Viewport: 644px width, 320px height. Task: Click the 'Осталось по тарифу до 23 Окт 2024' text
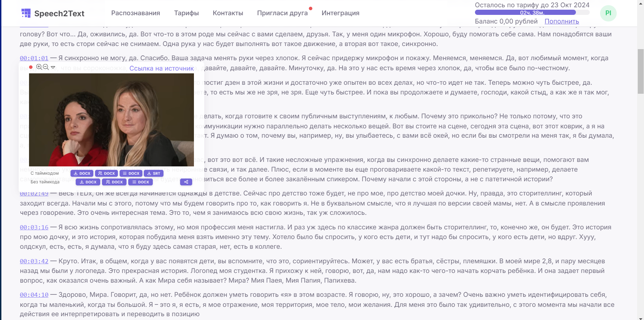point(532,5)
